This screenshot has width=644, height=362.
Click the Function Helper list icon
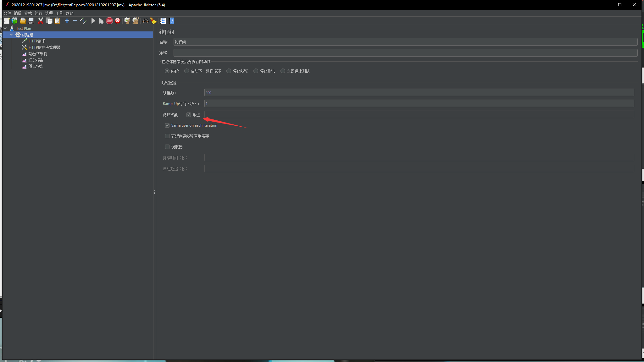point(163,21)
